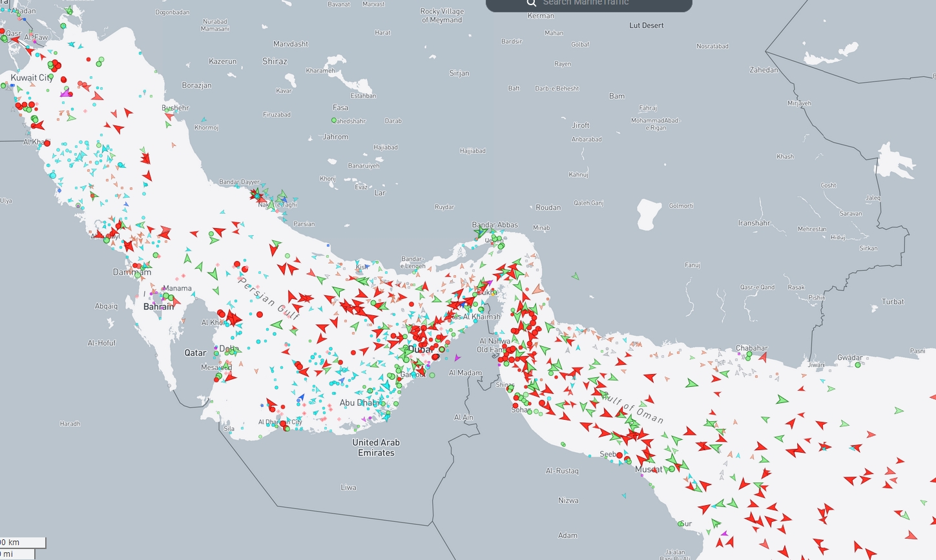936x560 pixels.
Task: Click the Jahrom city label
Action: pyautogui.click(x=335, y=137)
